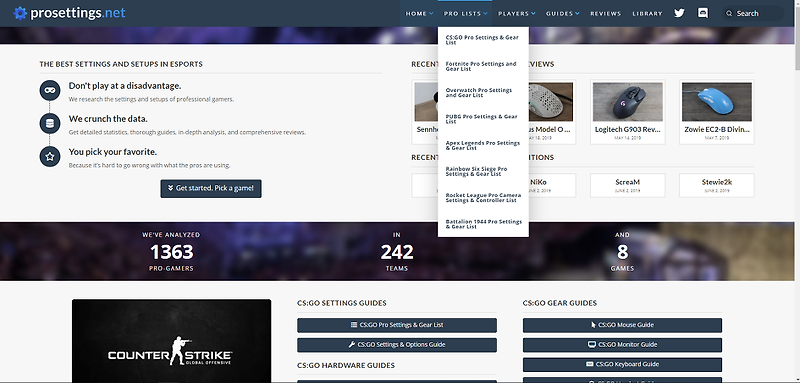Select CS:GO Pro Settings & Gear List in dropdown

click(483, 40)
